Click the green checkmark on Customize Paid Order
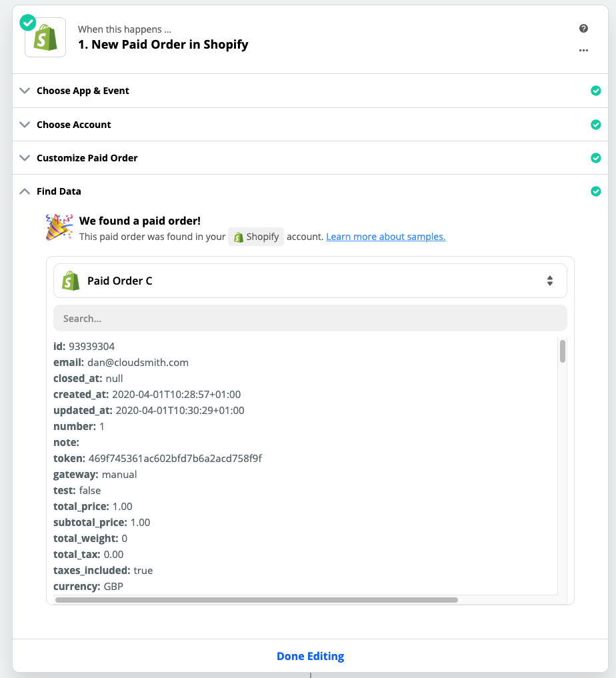The width and height of the screenshot is (616, 678). coord(596,158)
